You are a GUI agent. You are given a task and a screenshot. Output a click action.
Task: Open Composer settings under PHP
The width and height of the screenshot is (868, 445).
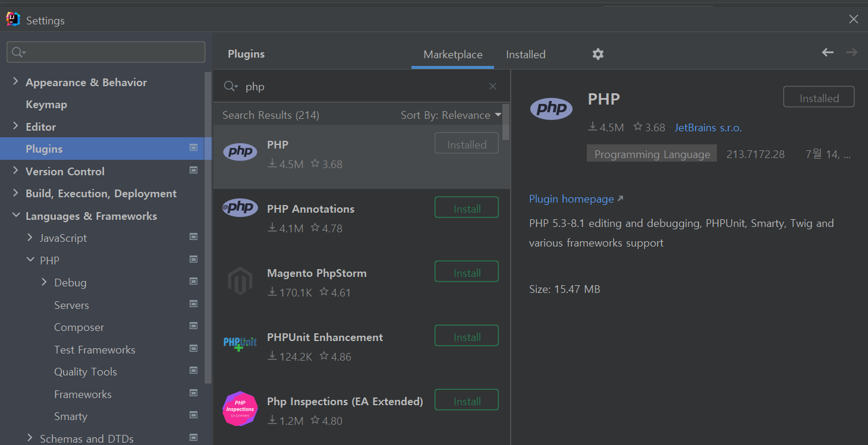[79, 327]
